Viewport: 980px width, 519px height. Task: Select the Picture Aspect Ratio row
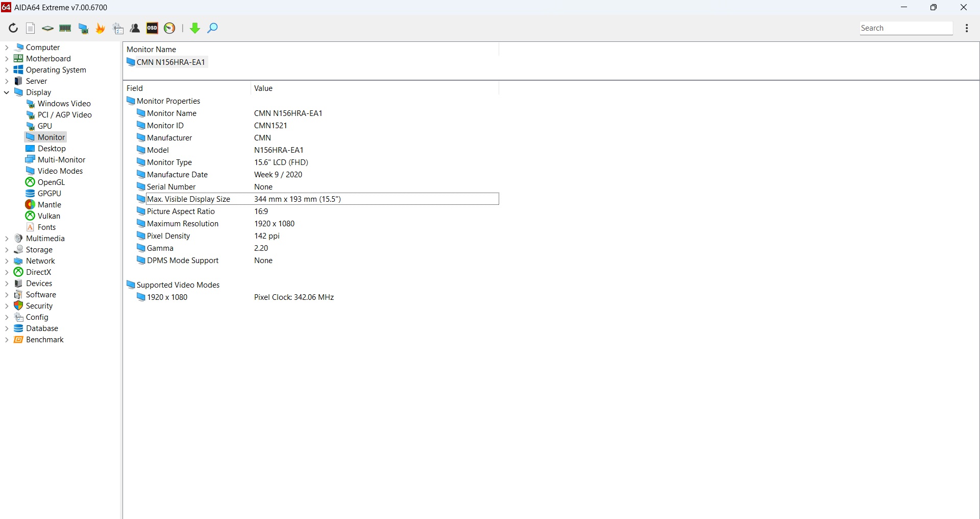pos(312,211)
